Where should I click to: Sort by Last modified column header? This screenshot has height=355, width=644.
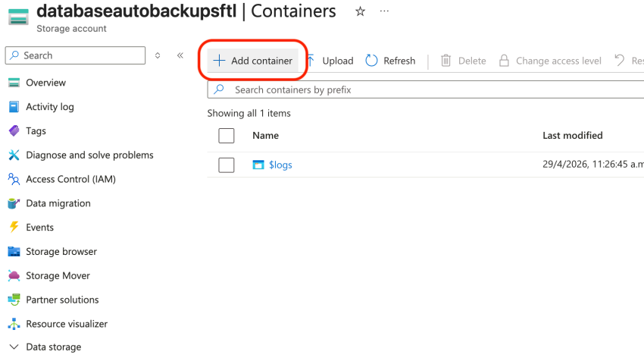click(x=572, y=136)
